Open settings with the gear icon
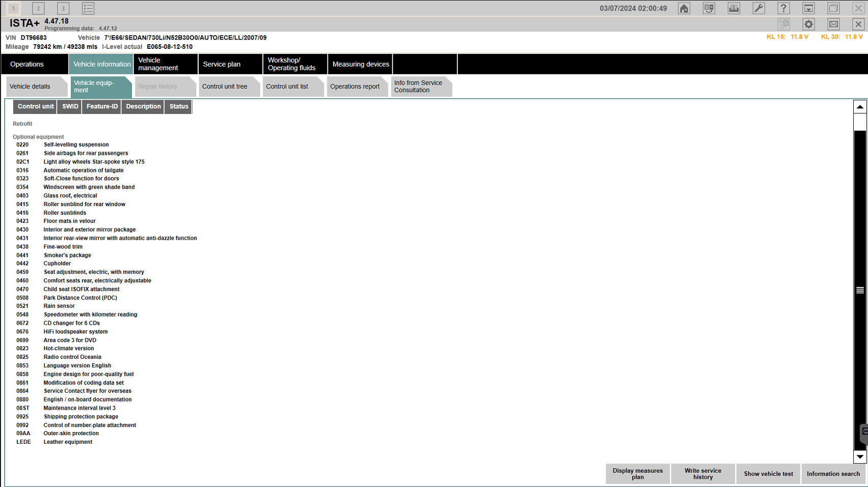 808,24
